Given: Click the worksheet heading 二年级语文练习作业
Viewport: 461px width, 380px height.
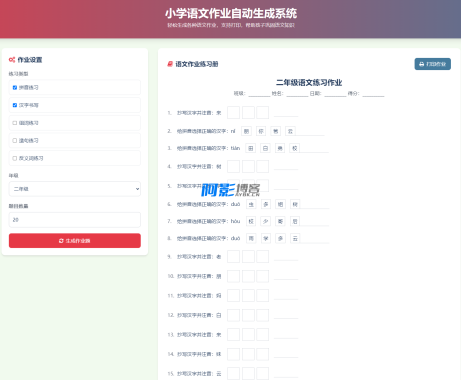Looking at the screenshot, I should click(x=309, y=82).
